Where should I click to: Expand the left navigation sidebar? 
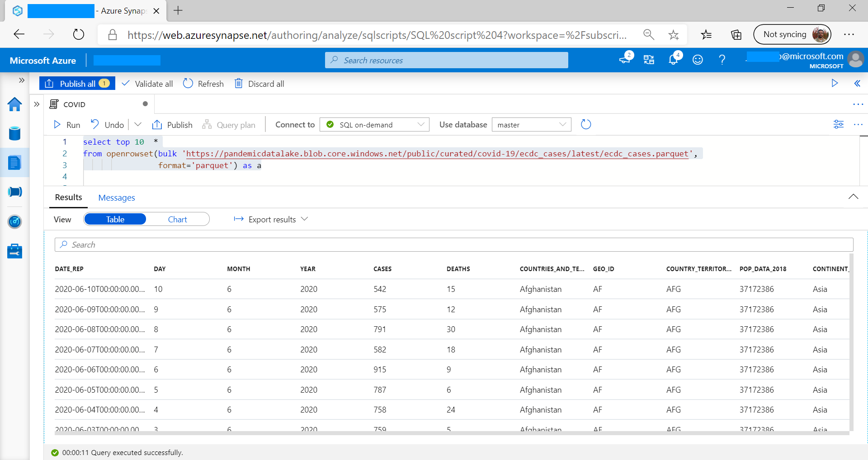click(x=21, y=80)
